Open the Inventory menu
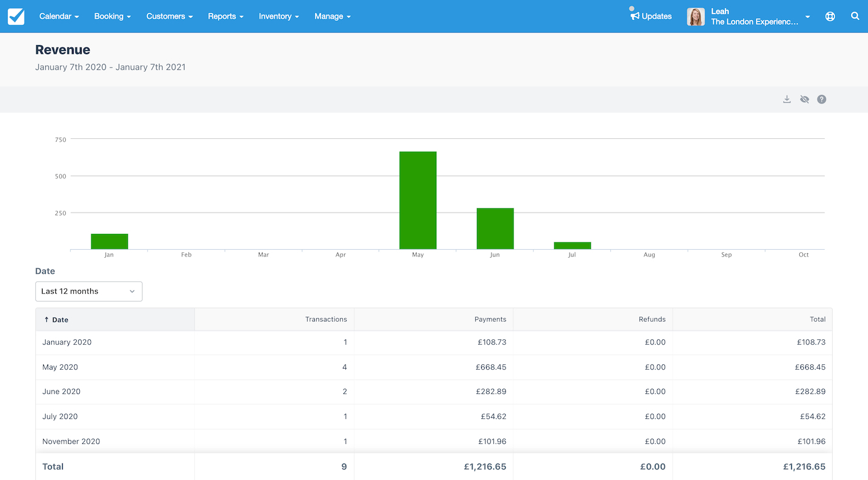Screen dimensions: 868x480 pos(279,16)
